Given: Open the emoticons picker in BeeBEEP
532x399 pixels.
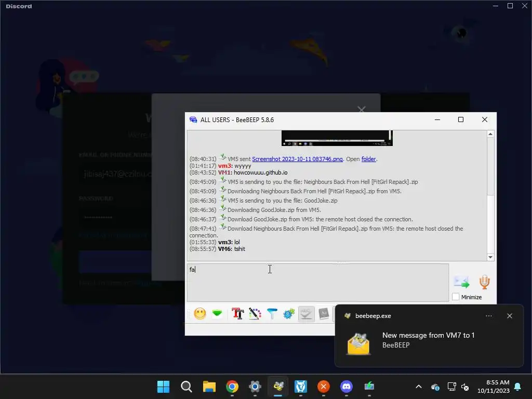Looking at the screenshot, I should coord(200,313).
